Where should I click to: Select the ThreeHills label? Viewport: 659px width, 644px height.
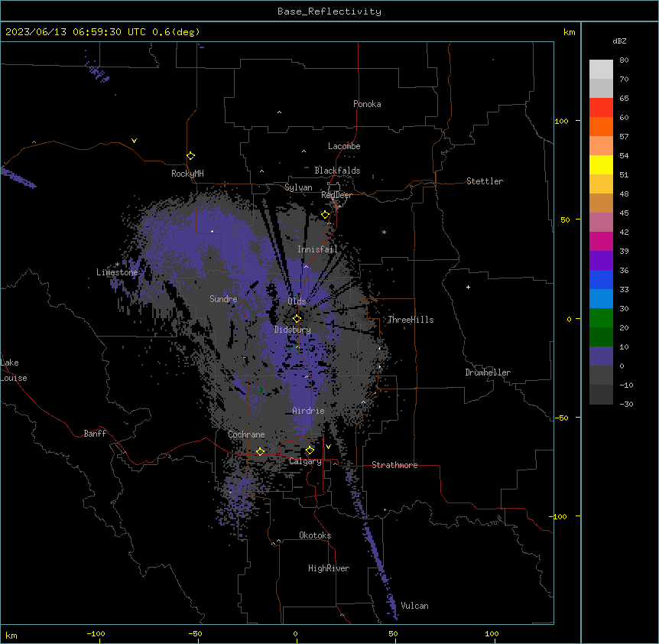(411, 320)
